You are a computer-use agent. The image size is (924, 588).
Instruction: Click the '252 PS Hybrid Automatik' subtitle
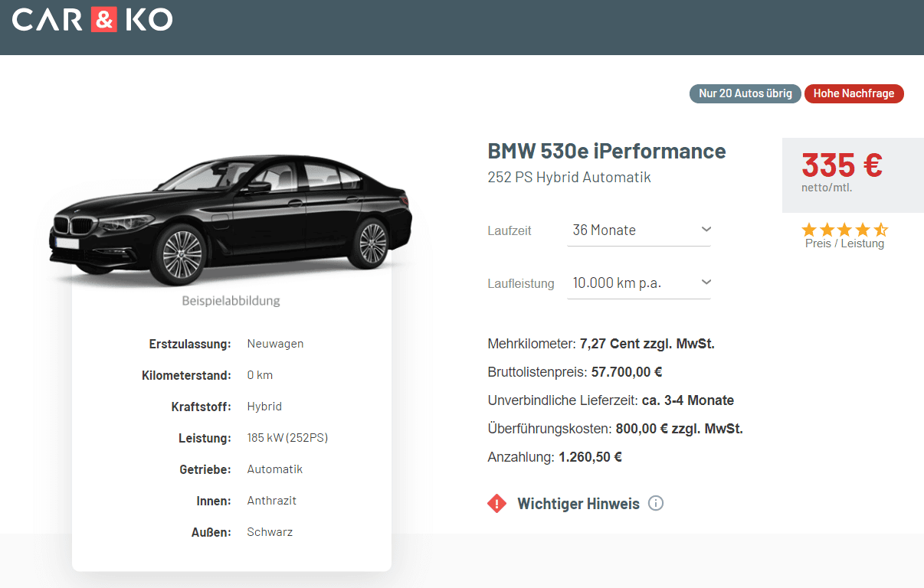click(x=569, y=178)
